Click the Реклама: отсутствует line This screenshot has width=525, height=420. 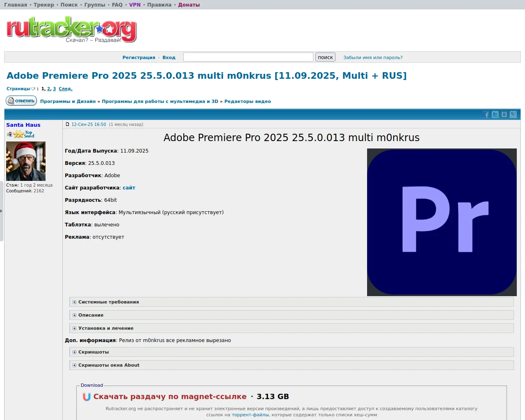(94, 237)
